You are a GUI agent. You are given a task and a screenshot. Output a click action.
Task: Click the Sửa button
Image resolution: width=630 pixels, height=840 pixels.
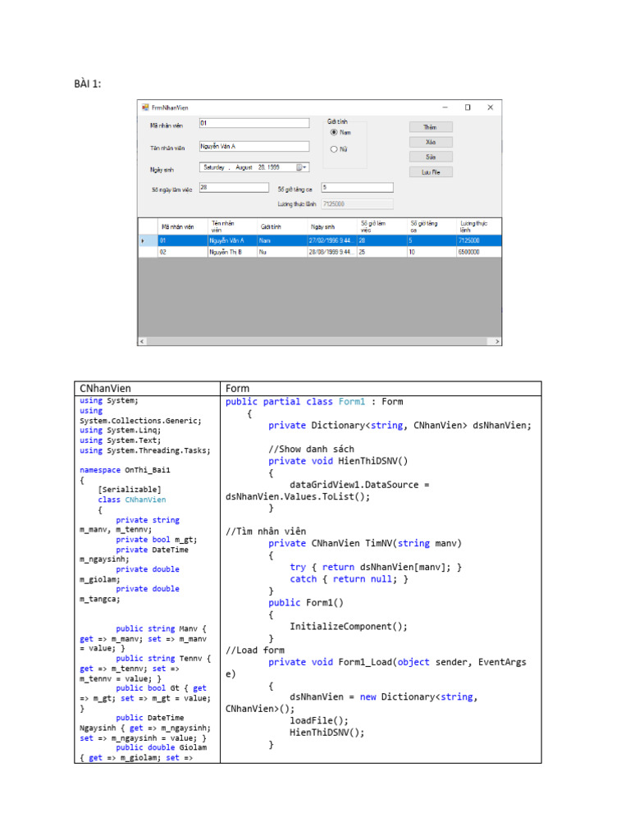click(x=431, y=157)
